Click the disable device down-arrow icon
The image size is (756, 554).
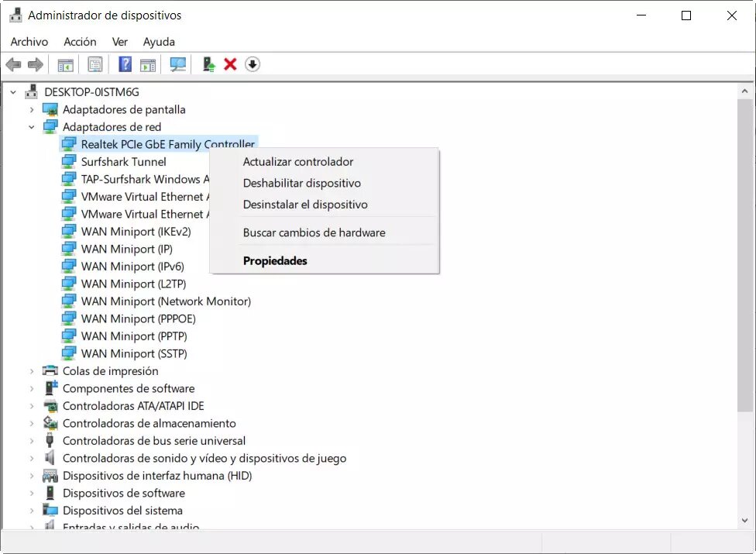pos(253,64)
